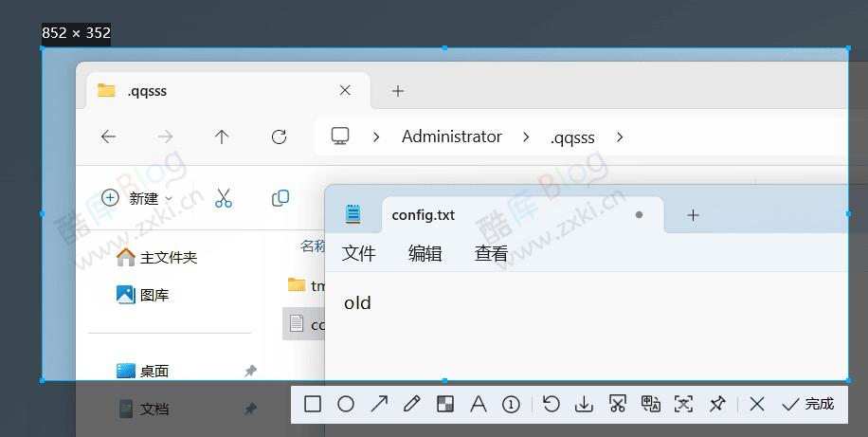The image size is (868, 437).
Task: Click the pin icon next to 文档
Action: click(251, 410)
